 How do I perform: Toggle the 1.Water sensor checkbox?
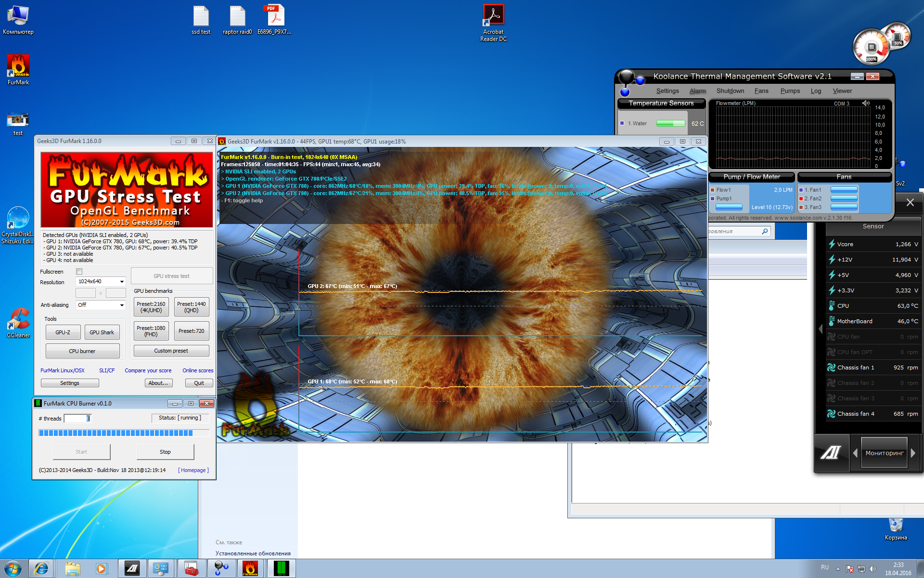[622, 123]
